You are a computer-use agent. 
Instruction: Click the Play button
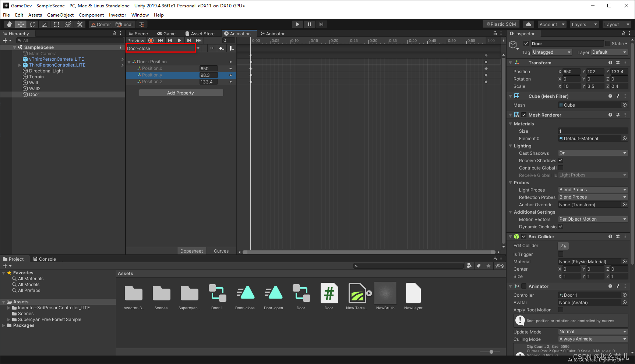tap(298, 24)
